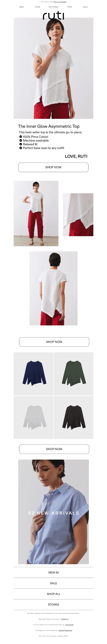This screenshot has width=107, height=644.
Task: Open the CORE navigation menu item
Action: (x=37, y=7)
